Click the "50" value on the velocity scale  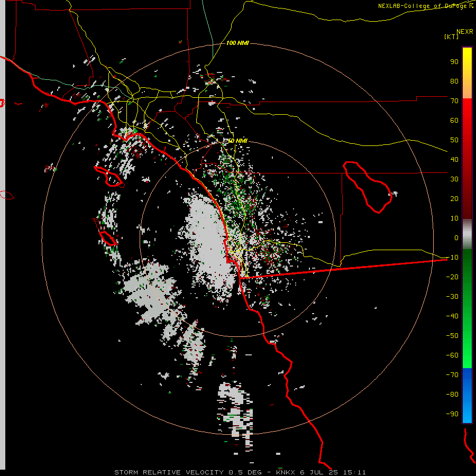click(x=454, y=140)
